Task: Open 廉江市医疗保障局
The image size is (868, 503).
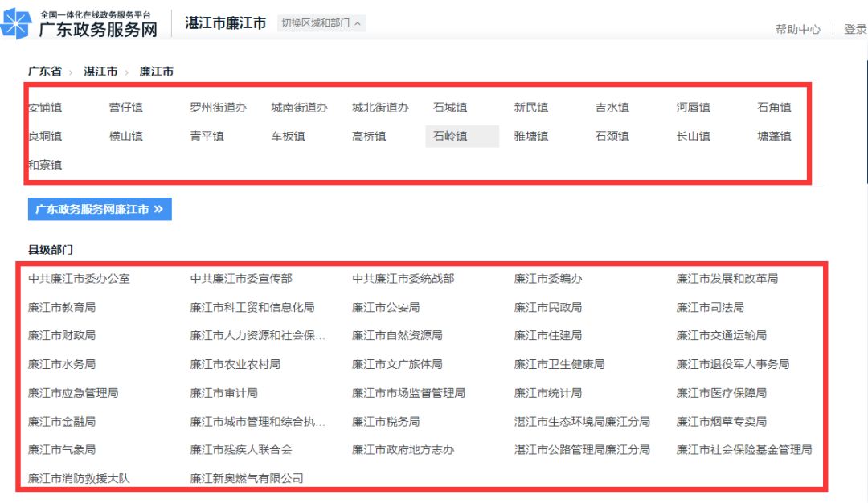Action: pos(721,393)
